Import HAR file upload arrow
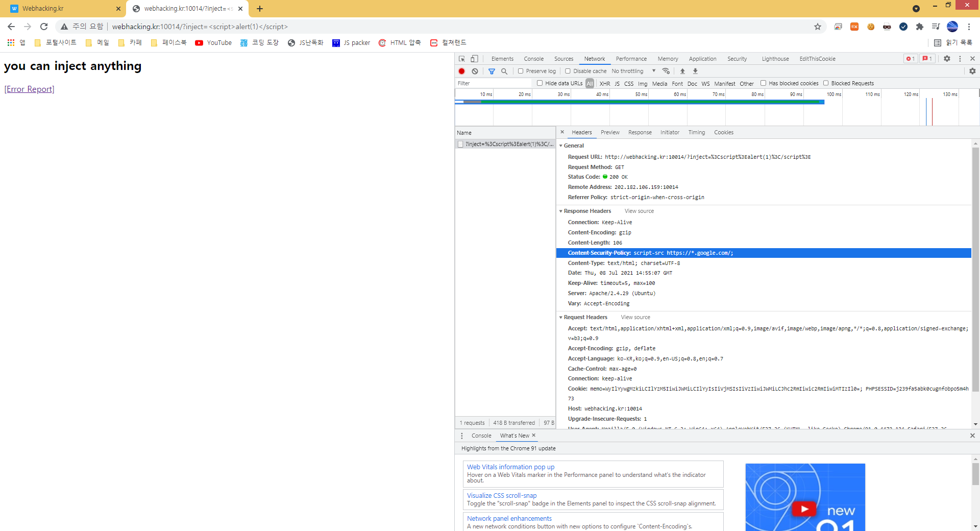The width and height of the screenshot is (980, 531). tap(682, 71)
